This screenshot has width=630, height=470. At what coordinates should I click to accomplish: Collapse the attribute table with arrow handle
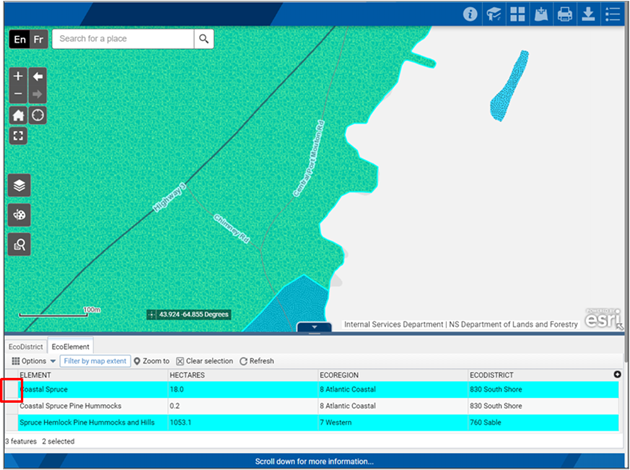[314, 327]
